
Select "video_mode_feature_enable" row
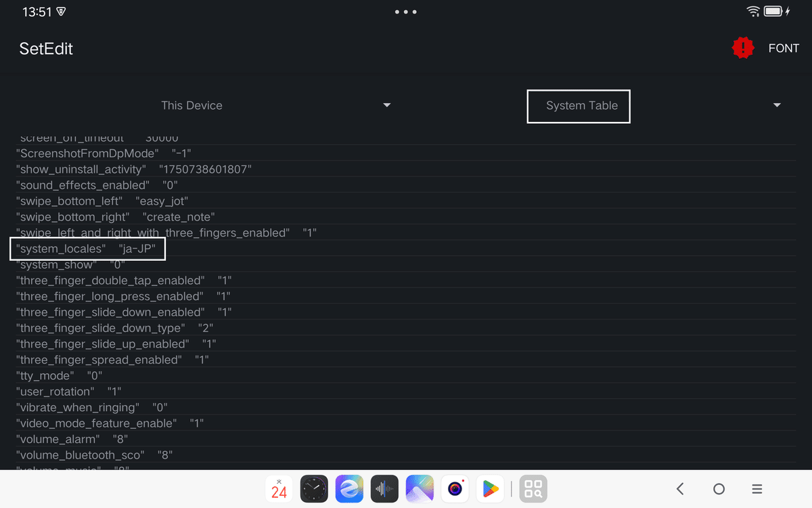(x=406, y=424)
